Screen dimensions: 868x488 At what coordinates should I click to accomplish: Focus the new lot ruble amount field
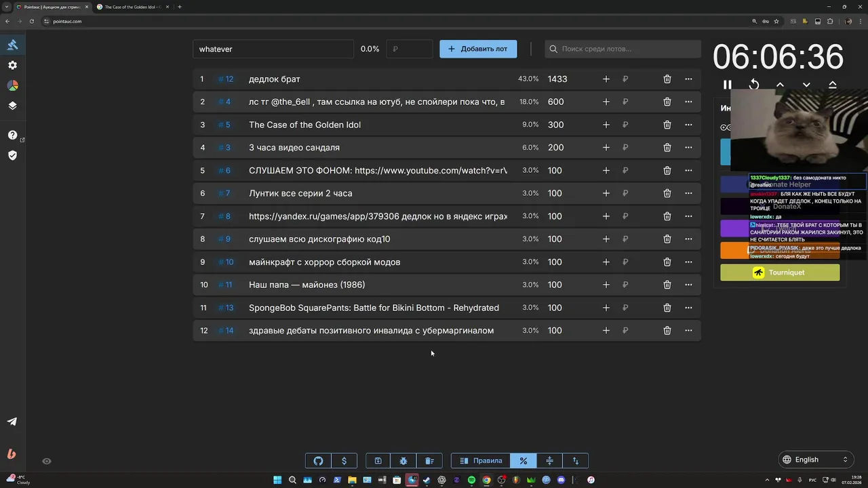pyautogui.click(x=410, y=49)
